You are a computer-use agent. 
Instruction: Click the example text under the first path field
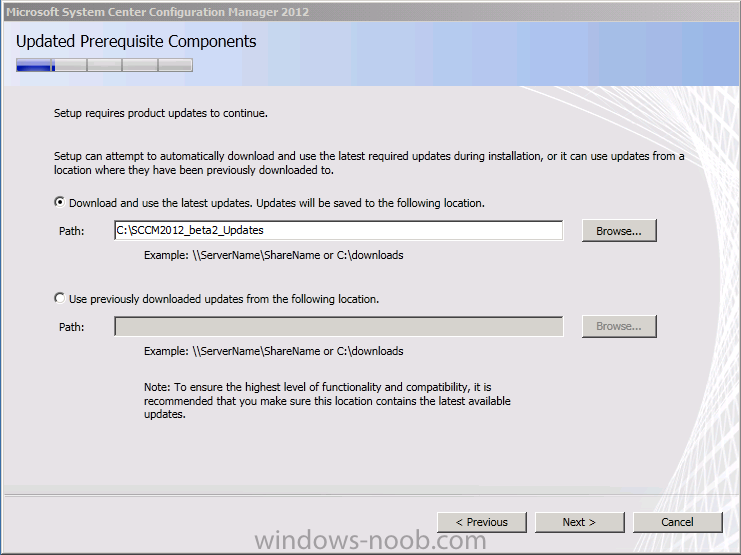click(274, 255)
